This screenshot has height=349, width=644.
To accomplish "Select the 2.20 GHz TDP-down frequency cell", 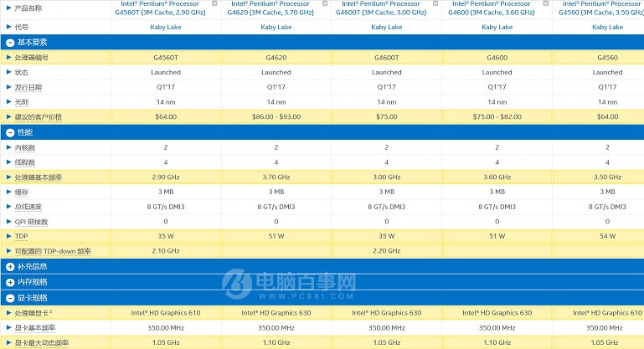I will pyautogui.click(x=386, y=251).
